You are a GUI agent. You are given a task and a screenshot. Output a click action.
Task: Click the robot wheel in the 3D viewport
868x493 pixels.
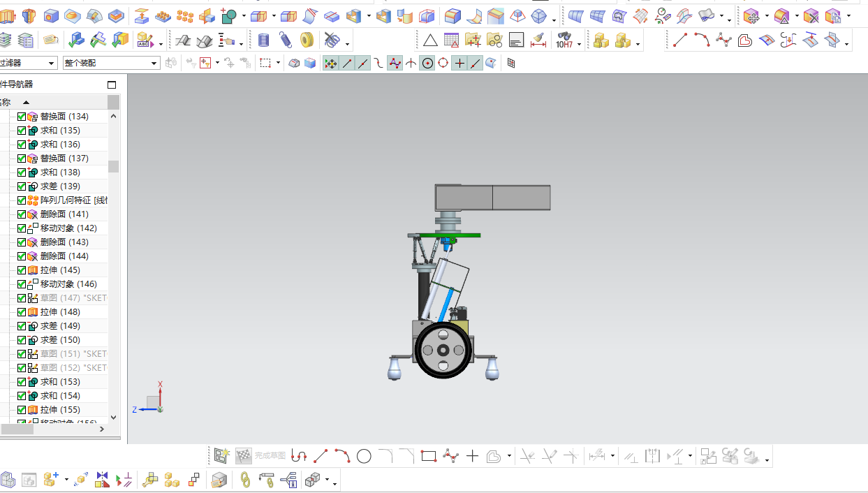pyautogui.click(x=443, y=350)
